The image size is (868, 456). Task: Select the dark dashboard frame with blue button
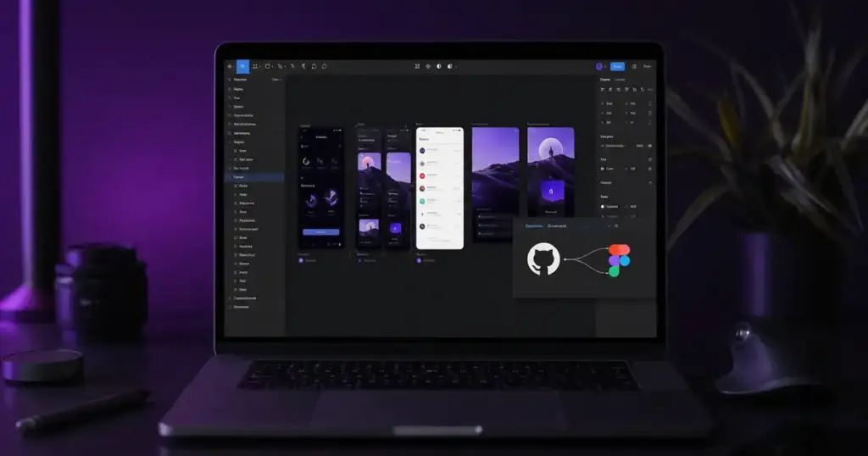321,188
